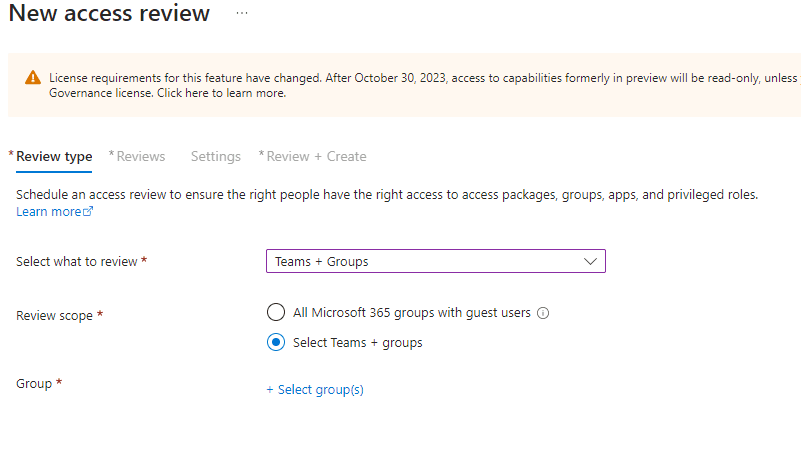The image size is (801, 459).
Task: Click the Select what to review label
Action: pos(77,261)
